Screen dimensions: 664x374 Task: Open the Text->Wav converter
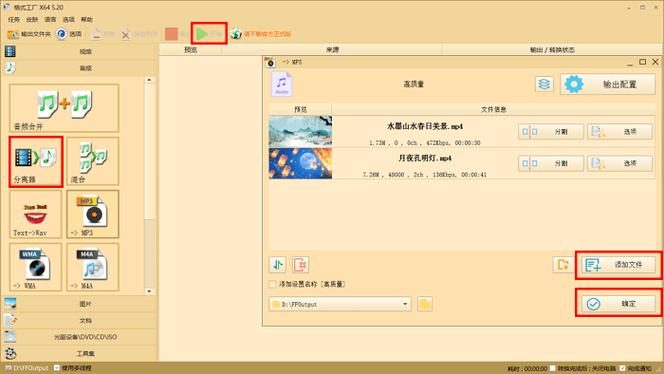36,214
